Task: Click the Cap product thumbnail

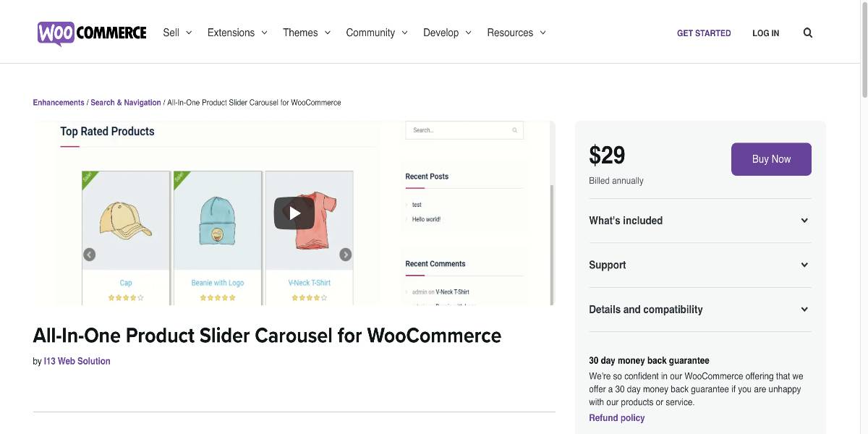Action: [126, 221]
